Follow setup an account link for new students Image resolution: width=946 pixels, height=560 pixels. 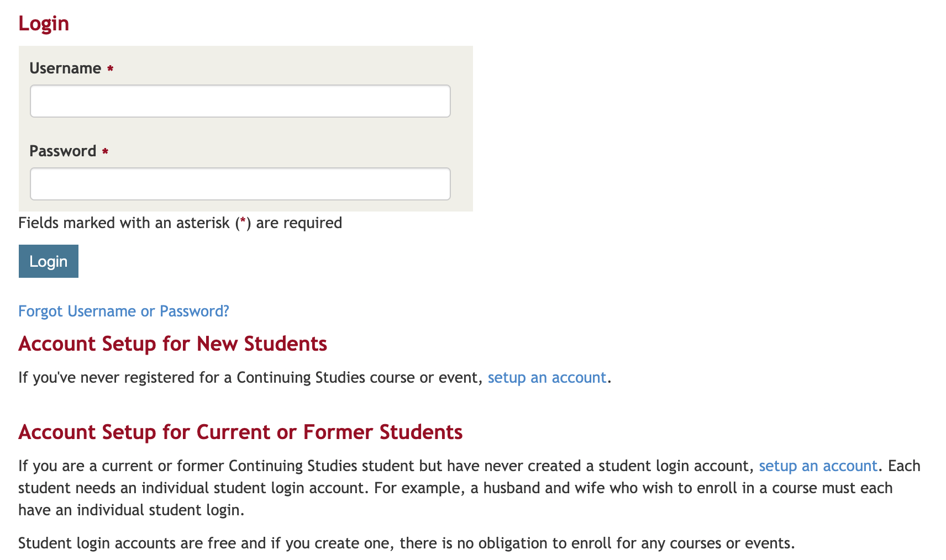tap(546, 378)
